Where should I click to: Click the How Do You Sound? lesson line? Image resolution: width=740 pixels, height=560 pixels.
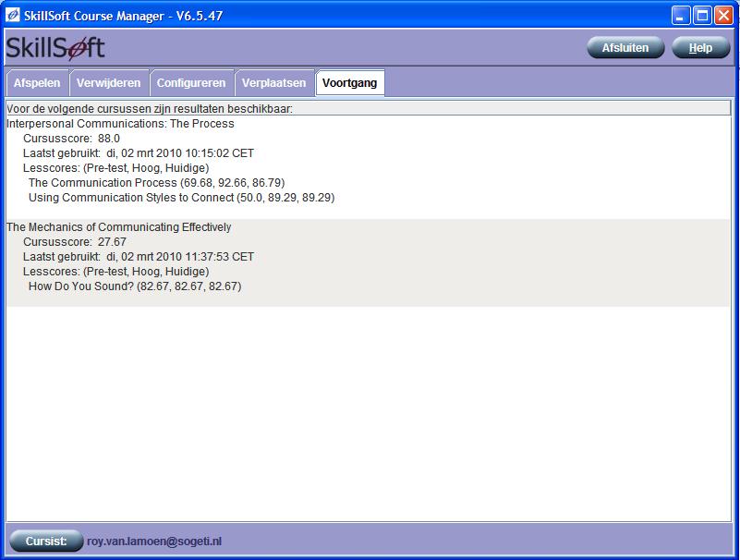134,286
